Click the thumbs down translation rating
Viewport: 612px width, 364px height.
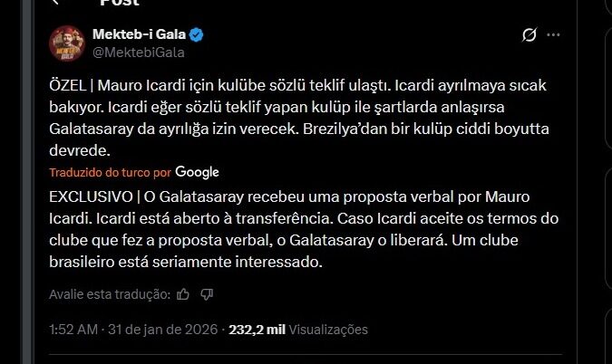tap(207, 293)
